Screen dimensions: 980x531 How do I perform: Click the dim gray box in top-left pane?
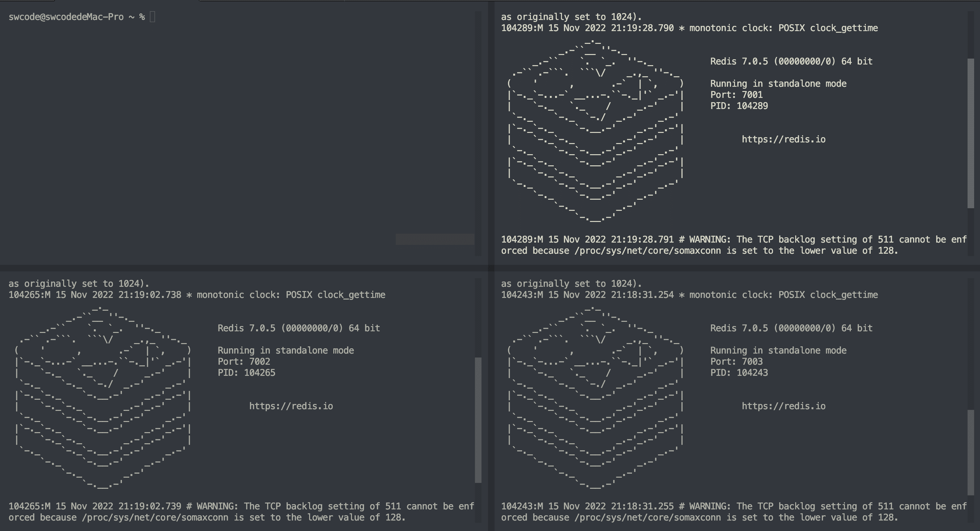click(x=434, y=239)
